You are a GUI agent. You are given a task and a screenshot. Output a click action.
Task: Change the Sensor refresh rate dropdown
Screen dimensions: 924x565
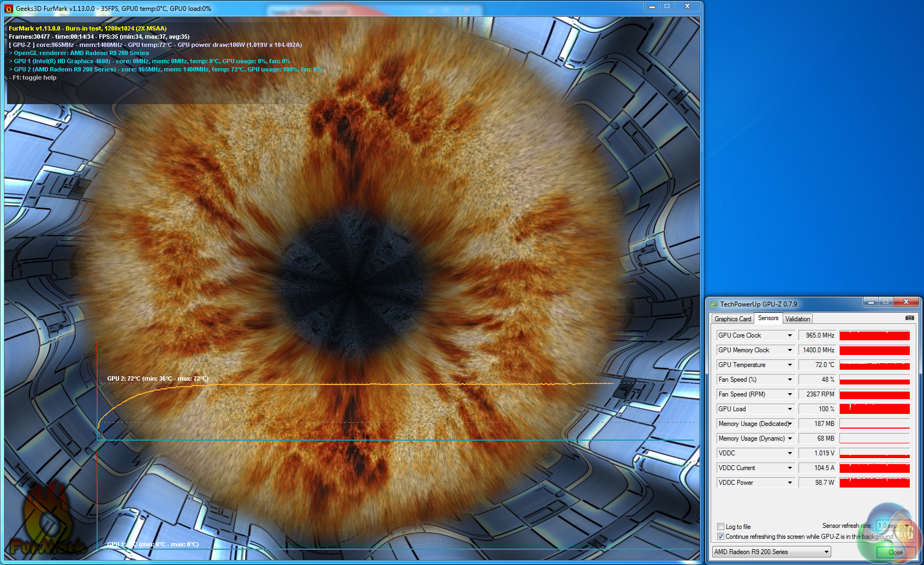click(892, 526)
